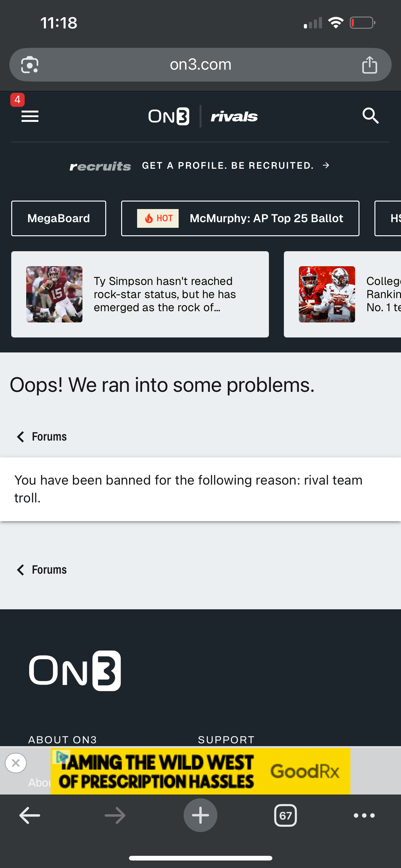Open the MegaBoard tab
401x868 pixels.
[x=59, y=218]
